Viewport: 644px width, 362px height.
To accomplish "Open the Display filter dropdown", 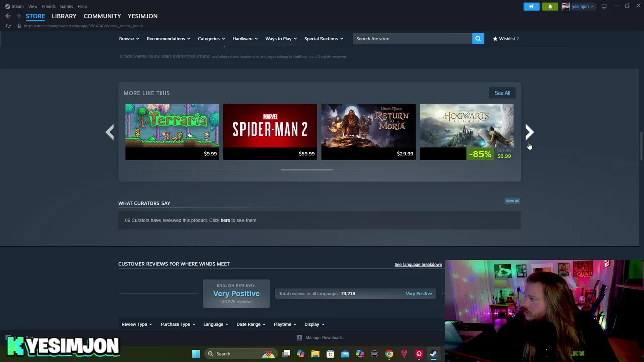I will tap(314, 324).
